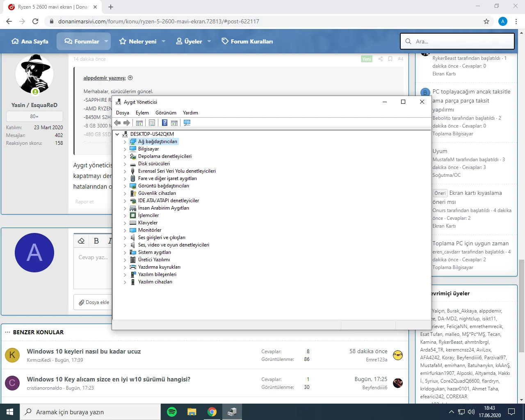Toggle bold formatting in reply editor

96,241
